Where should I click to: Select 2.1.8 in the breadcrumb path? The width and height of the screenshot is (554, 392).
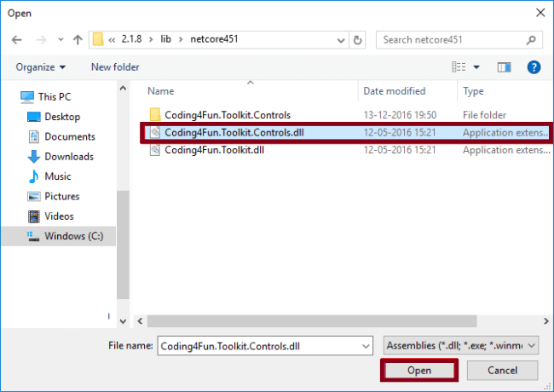131,39
